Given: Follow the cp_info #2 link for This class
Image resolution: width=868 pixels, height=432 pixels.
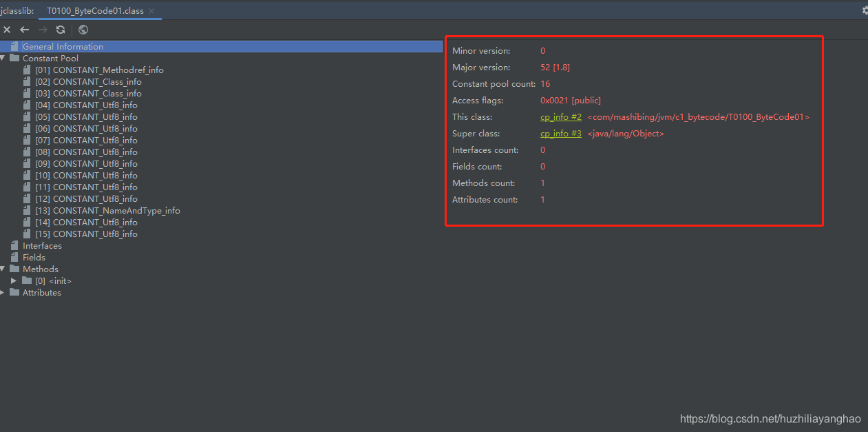Looking at the screenshot, I should 560,116.
